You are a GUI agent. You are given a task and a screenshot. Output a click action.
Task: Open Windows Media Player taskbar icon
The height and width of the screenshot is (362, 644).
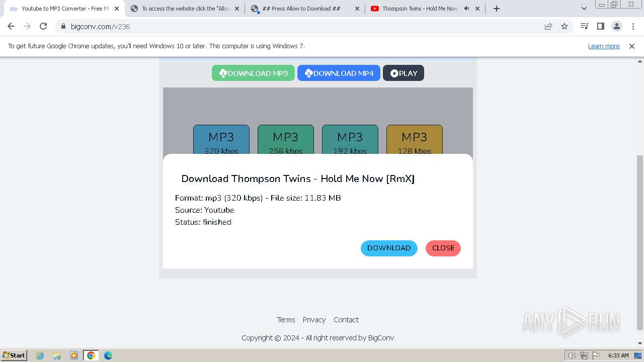[x=74, y=355]
